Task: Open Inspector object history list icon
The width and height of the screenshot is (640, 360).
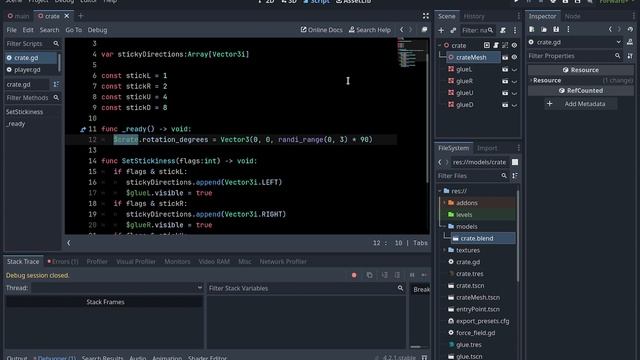Action: click(x=630, y=29)
